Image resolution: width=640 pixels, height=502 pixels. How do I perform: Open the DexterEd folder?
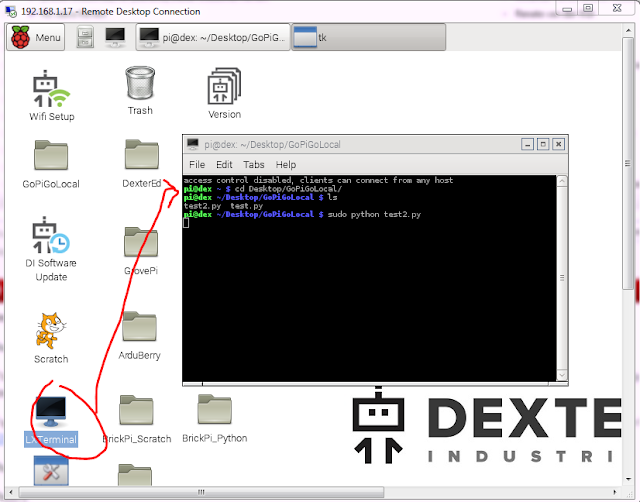[x=142, y=163]
